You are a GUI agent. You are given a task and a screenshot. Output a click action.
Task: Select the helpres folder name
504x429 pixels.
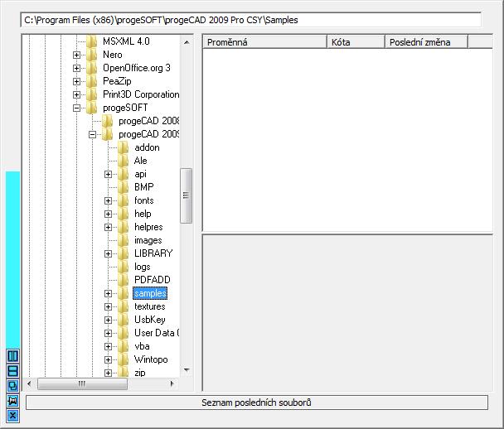coord(148,227)
